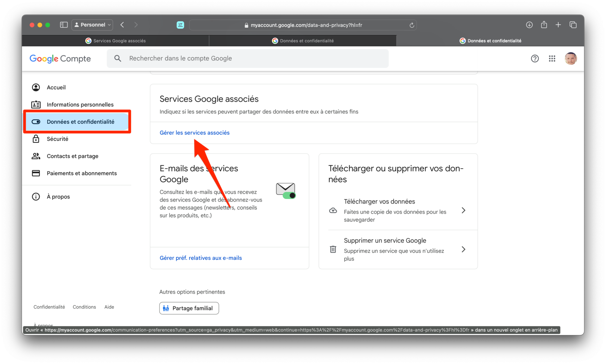Expand Supprimer un service Google chevron
Viewport: 606px width, 364px height.
tap(463, 250)
